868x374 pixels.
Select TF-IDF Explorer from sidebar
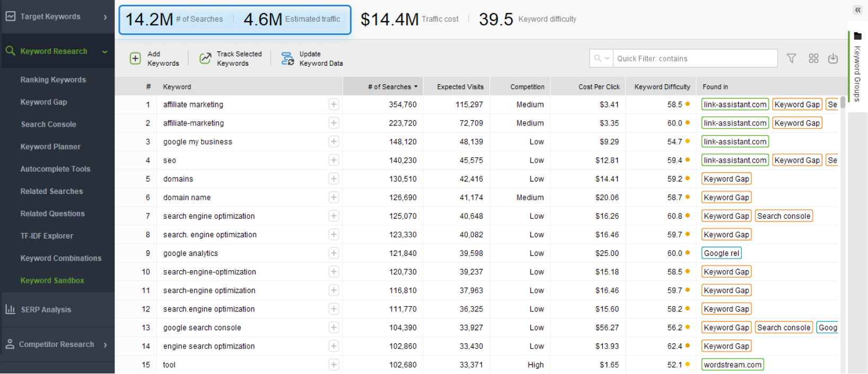tap(47, 236)
